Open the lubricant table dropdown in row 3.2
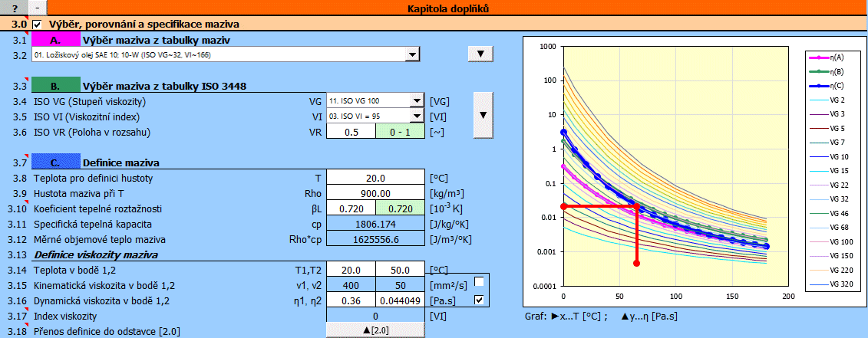The image size is (868, 338). 413,54
